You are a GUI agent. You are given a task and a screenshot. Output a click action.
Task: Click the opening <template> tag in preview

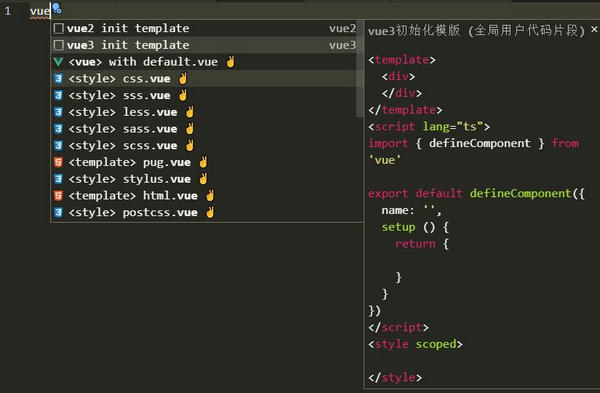coord(401,60)
